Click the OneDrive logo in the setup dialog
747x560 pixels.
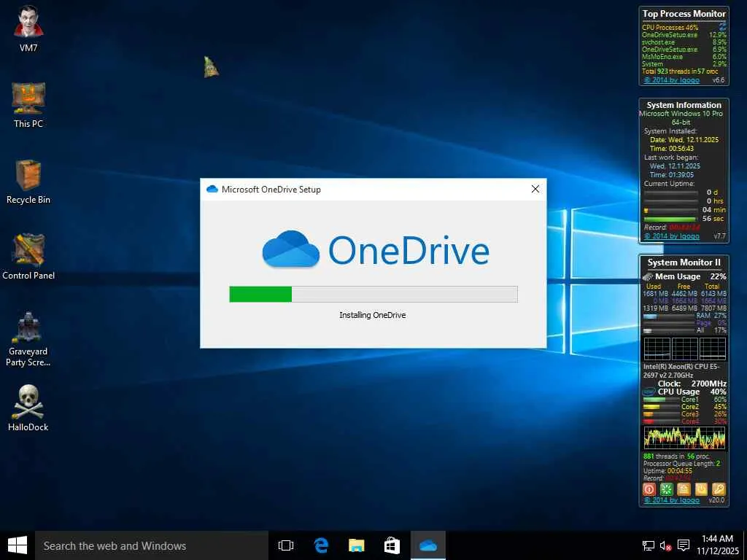tap(376, 250)
